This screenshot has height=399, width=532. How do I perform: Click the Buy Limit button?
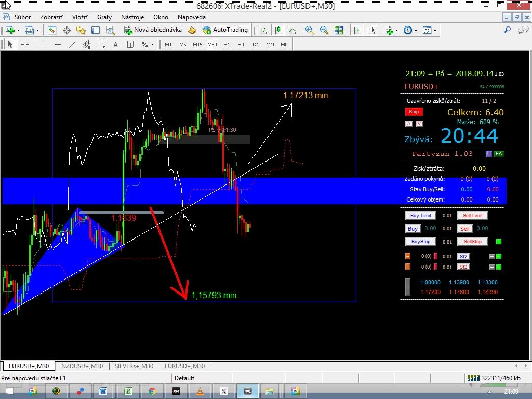tap(421, 216)
